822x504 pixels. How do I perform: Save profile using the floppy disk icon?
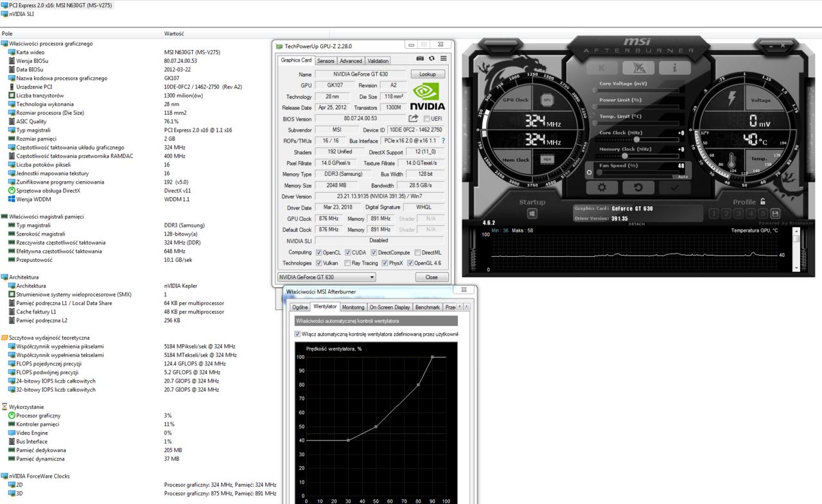775,213
